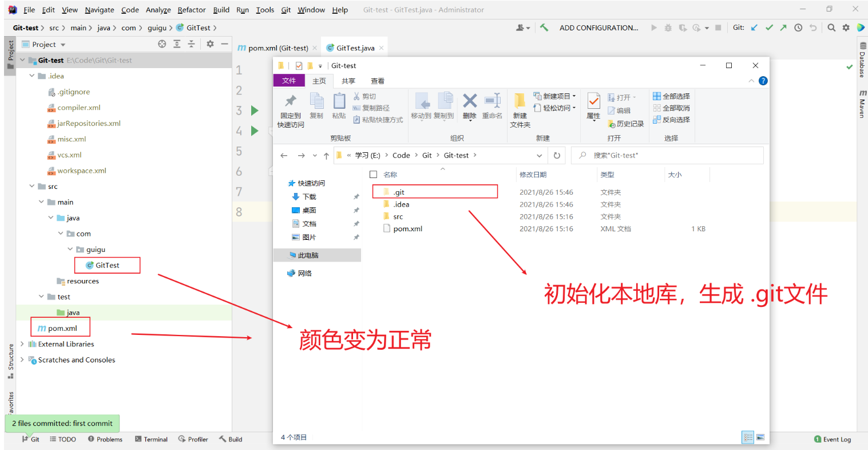Switch Explorer to details view toggle
This screenshot has width=868, height=450.
748,437
